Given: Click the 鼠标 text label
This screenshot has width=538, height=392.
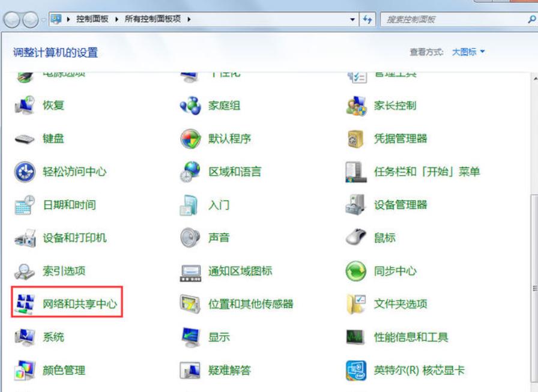Looking at the screenshot, I should click(x=385, y=238).
